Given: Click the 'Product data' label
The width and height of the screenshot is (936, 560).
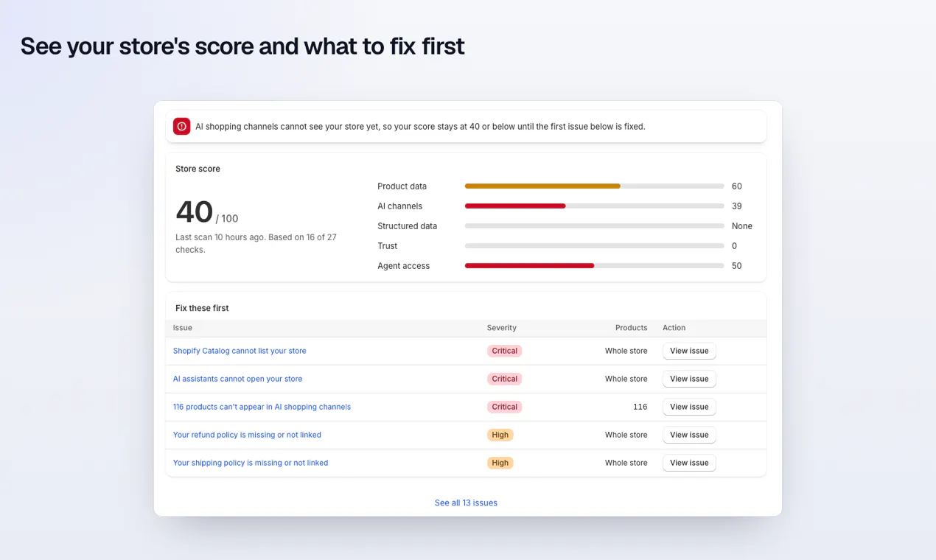Looking at the screenshot, I should 402,186.
